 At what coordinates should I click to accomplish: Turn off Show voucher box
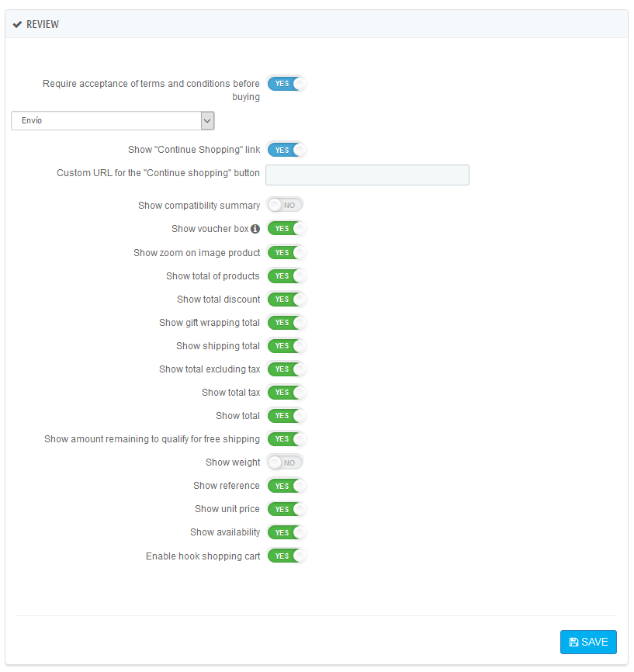[x=286, y=229]
